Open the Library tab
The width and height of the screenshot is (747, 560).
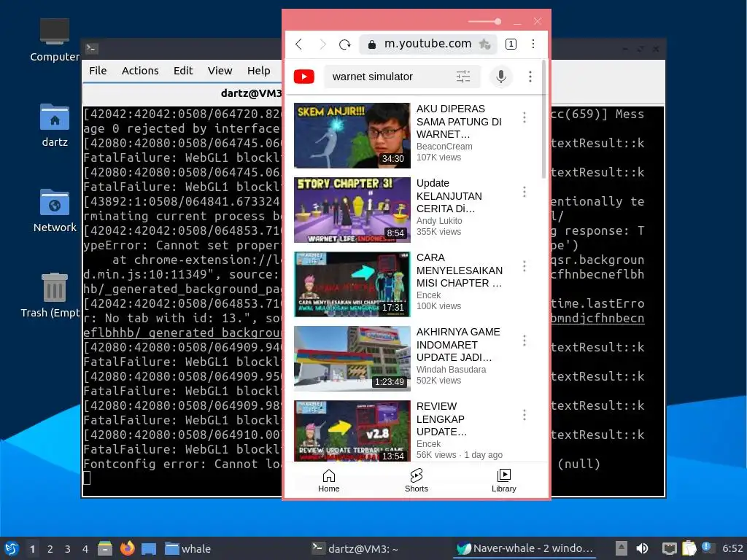[x=503, y=481]
